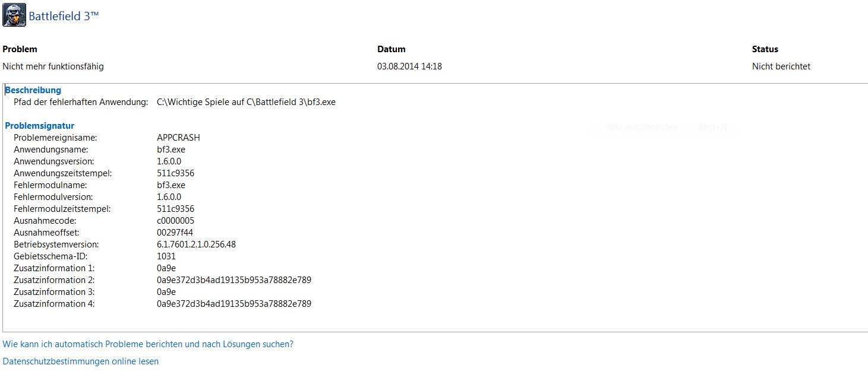This screenshot has height=378, width=868.
Task: Click 'Pfad der fehlerhaften Anwendung' label
Action: tap(81, 102)
